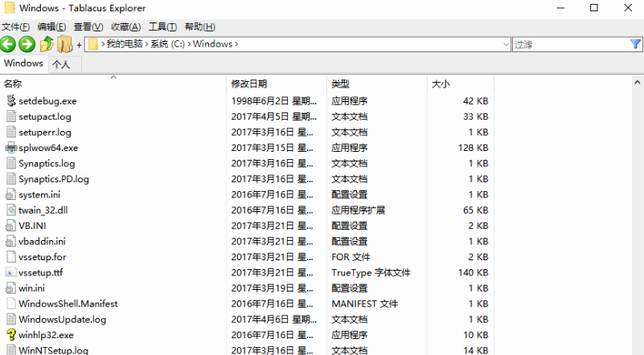Minimize the Tablacus Explorer window
The width and height of the screenshot is (644, 355).
pos(560,8)
